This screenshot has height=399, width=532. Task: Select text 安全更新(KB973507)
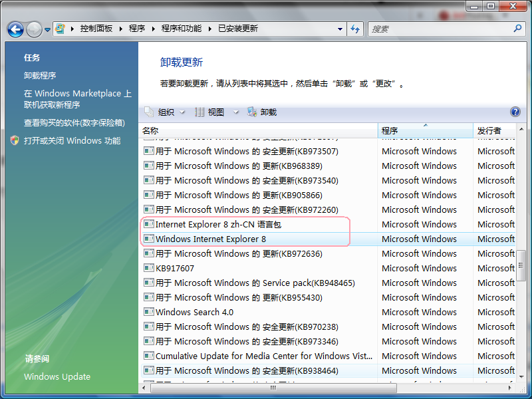tap(301, 152)
